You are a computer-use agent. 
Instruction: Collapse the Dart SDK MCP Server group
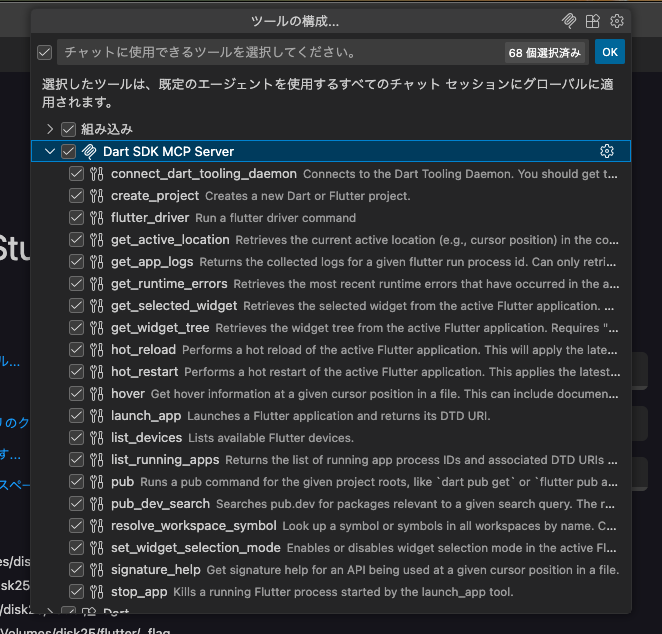pos(50,151)
